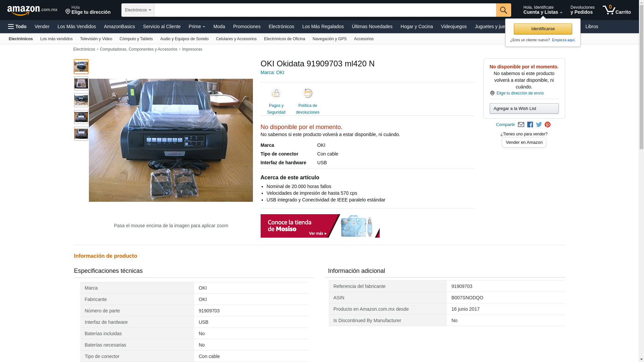Expand the Electrónicos search category dropdown
644x362 pixels.
(138, 10)
